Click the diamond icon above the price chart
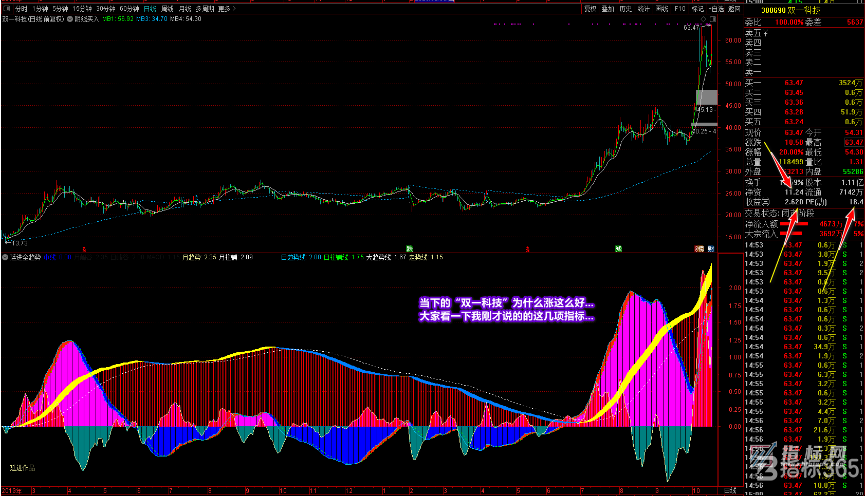 click(705, 19)
